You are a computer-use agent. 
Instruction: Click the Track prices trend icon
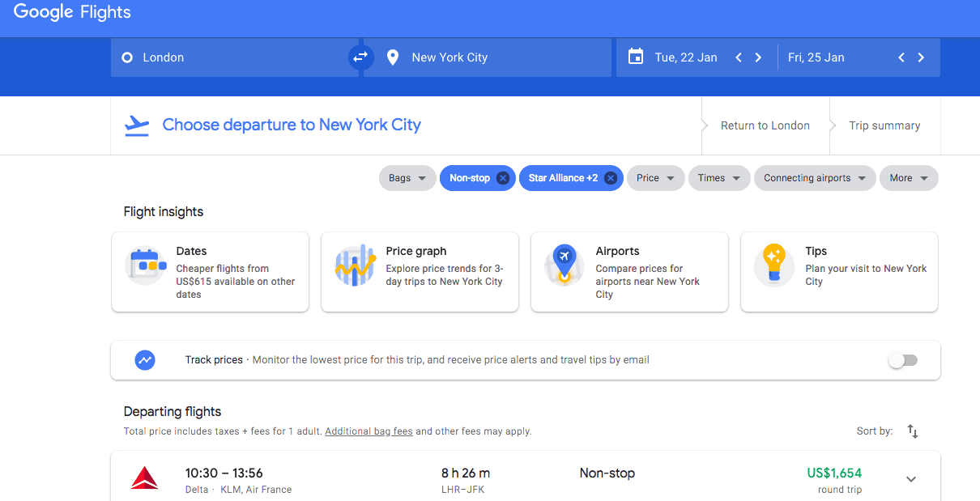click(x=145, y=360)
